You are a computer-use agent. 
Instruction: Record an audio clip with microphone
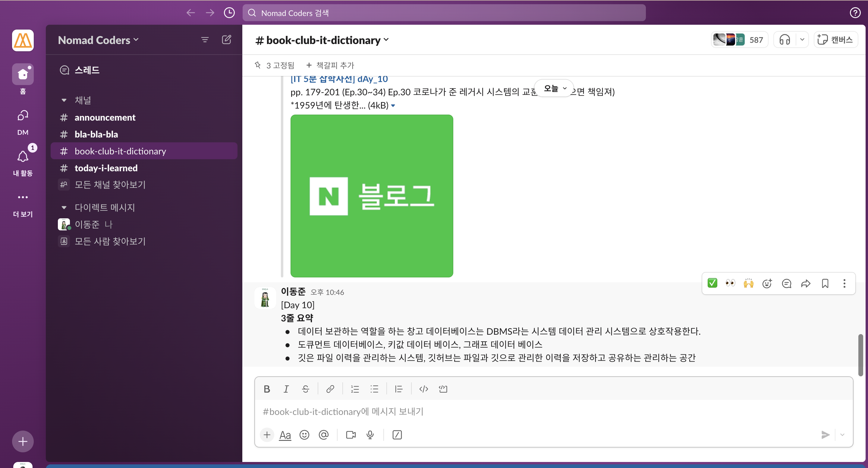(370, 435)
